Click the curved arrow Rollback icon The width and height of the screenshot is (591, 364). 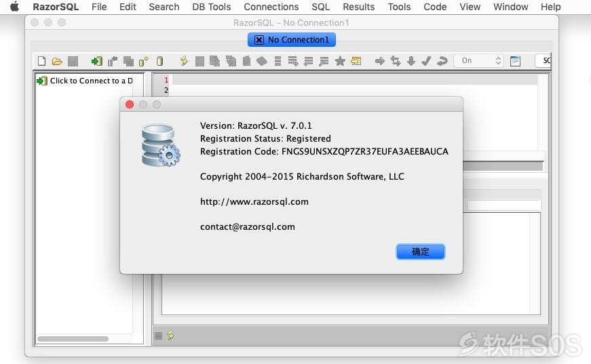tap(442, 60)
